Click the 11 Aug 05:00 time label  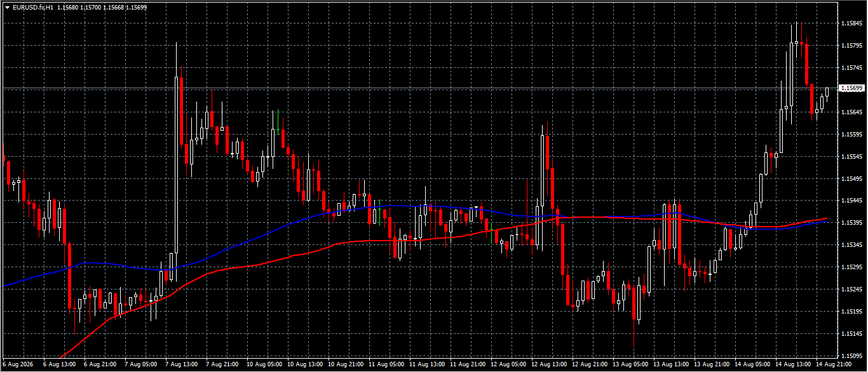tap(386, 365)
